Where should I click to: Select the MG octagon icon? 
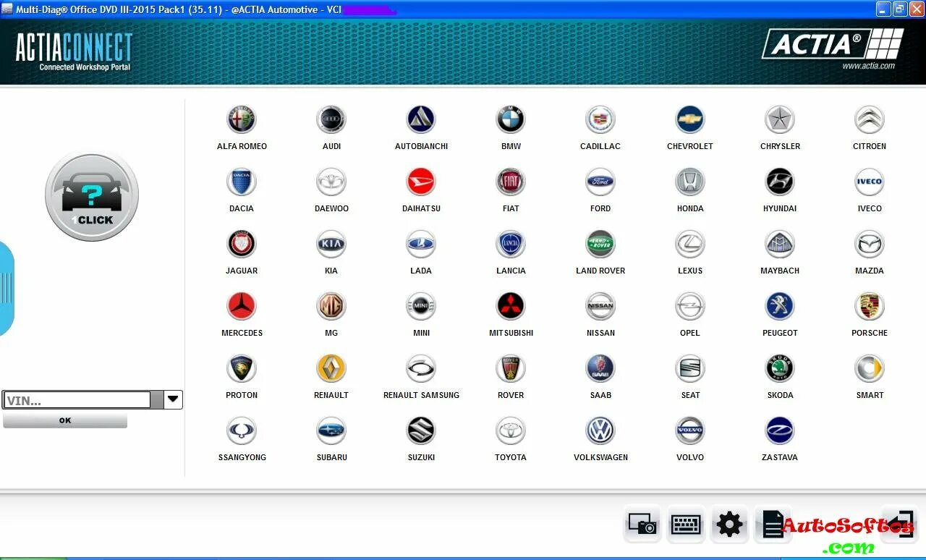coord(331,306)
